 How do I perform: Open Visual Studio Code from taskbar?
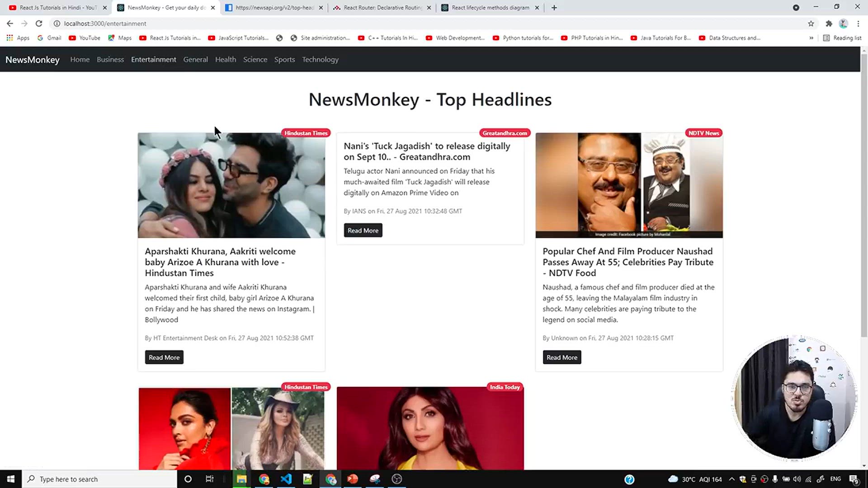tap(286, 479)
